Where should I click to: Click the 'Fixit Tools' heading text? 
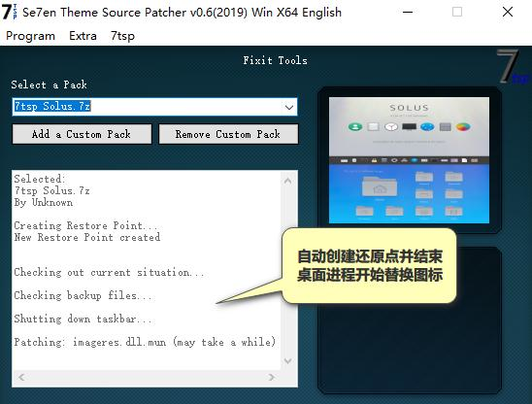pyautogui.click(x=275, y=60)
